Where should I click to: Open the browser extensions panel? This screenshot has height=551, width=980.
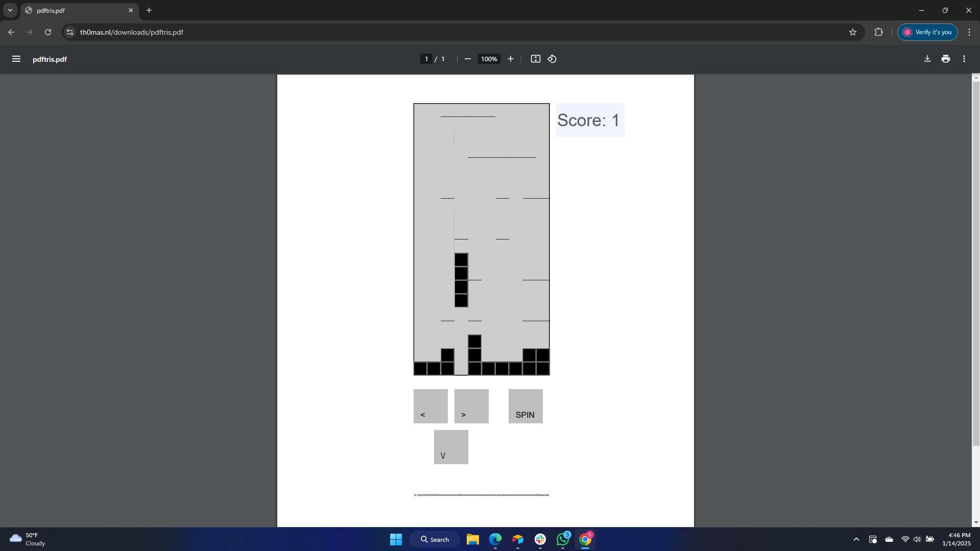pos(878,32)
